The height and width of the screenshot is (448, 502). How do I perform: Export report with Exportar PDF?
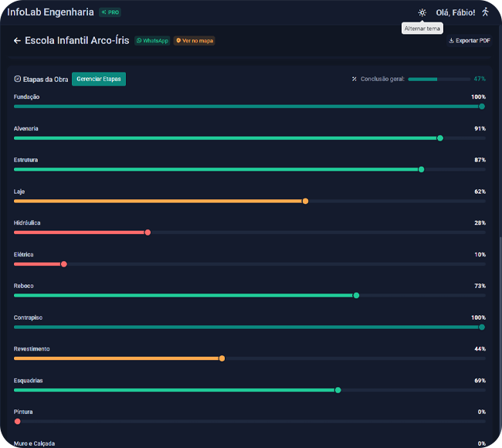470,41
